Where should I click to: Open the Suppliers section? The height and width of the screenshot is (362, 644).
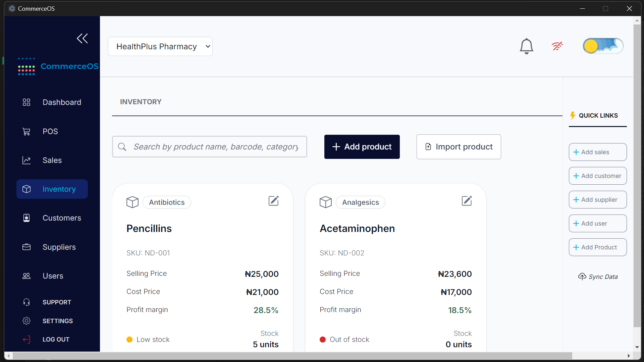pos(59,247)
